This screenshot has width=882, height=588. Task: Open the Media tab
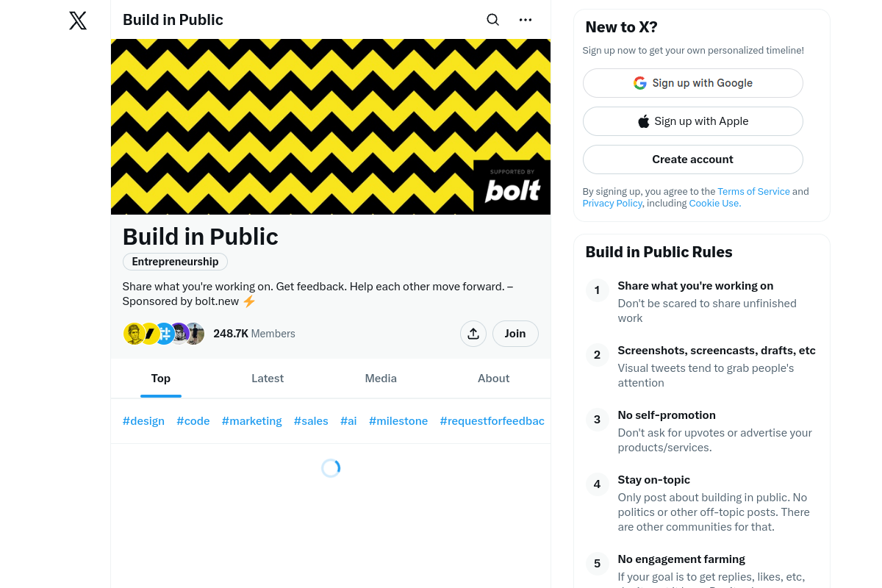click(x=381, y=378)
